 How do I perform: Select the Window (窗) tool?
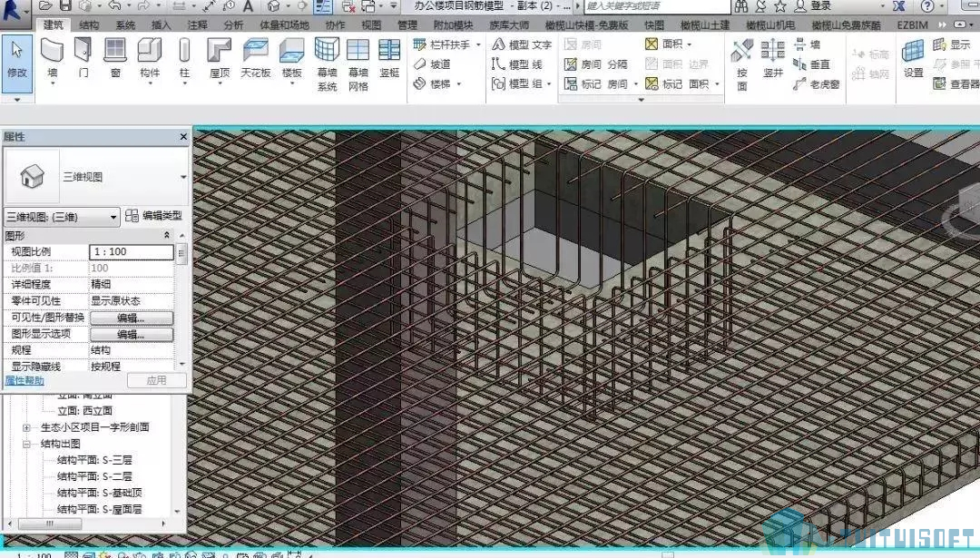coord(115,58)
